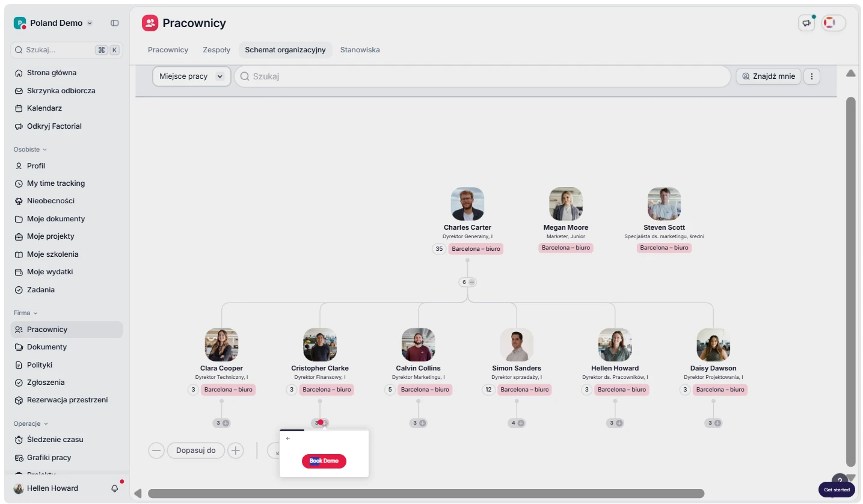863x504 pixels.
Task: Collapse the Osobiste sidebar section
Action: coord(31,149)
